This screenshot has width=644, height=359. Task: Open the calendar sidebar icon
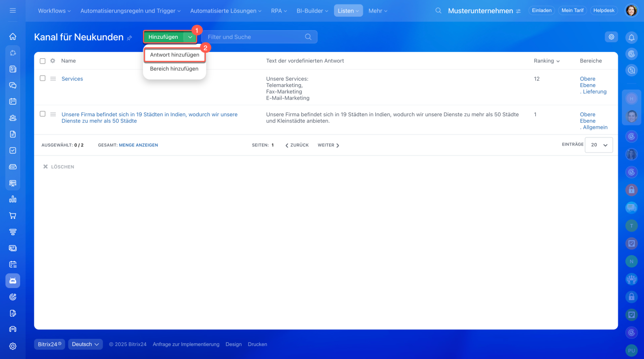(13, 101)
